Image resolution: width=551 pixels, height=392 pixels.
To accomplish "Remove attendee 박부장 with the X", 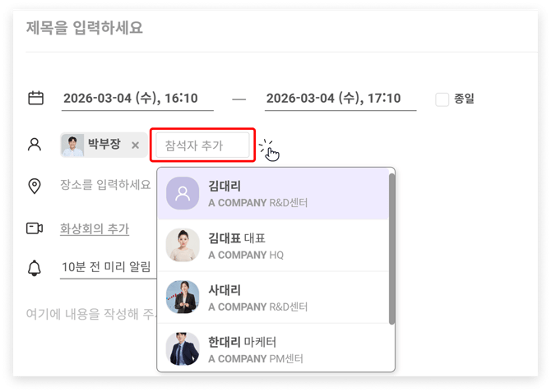I will click(x=136, y=145).
